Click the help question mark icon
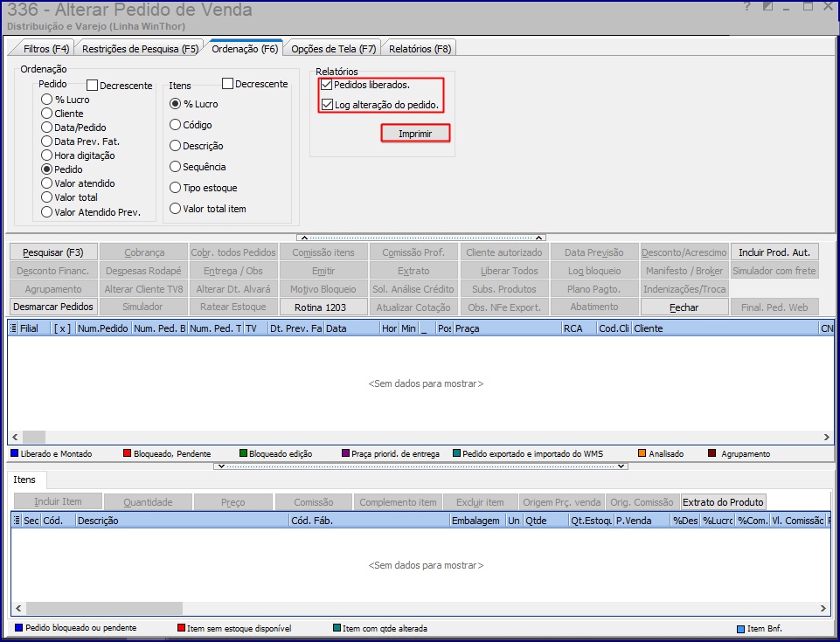This screenshot has width=840, height=642. (747, 7)
